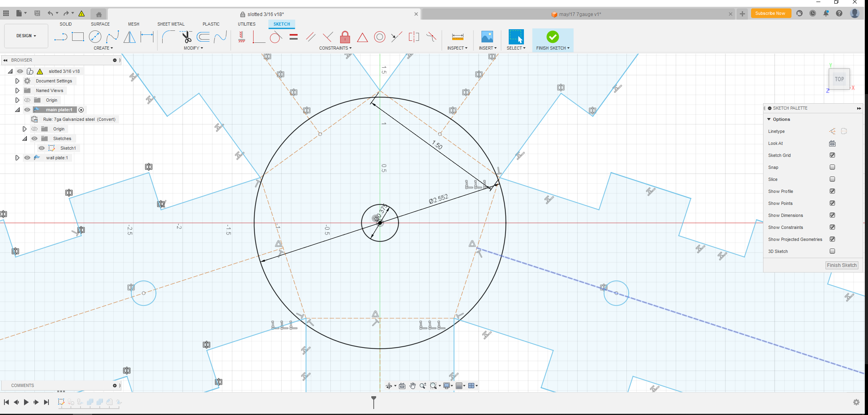Choose the Center Diameter Circle tool
Screen dimensions: 868x415
[x=95, y=37]
